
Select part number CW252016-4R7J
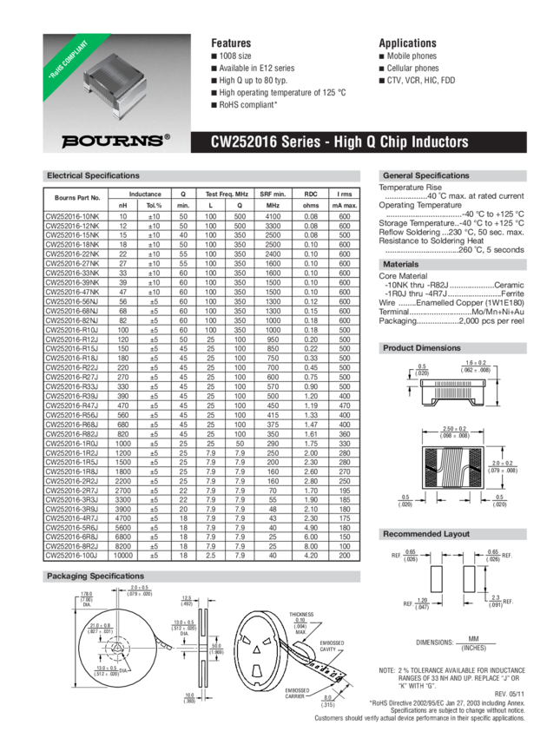[72, 518]
